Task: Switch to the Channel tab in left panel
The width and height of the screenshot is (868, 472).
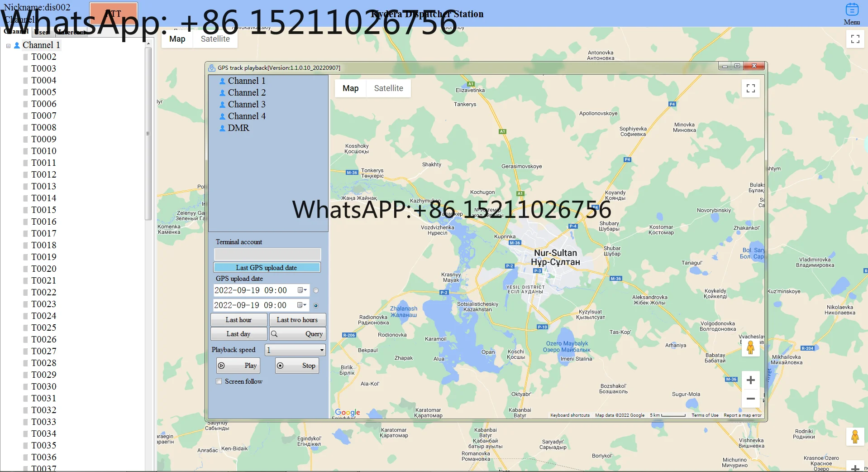Action: tap(16, 32)
